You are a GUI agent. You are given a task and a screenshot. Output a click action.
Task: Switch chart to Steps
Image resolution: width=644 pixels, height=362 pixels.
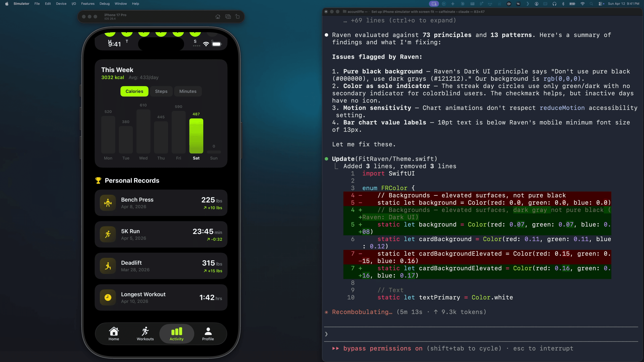coord(161,91)
